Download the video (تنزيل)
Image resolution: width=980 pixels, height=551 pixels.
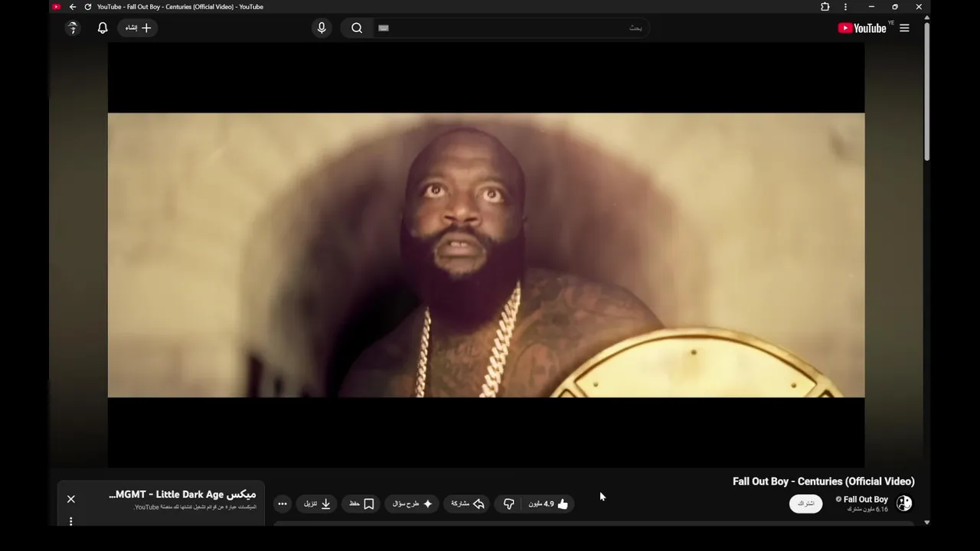click(317, 504)
